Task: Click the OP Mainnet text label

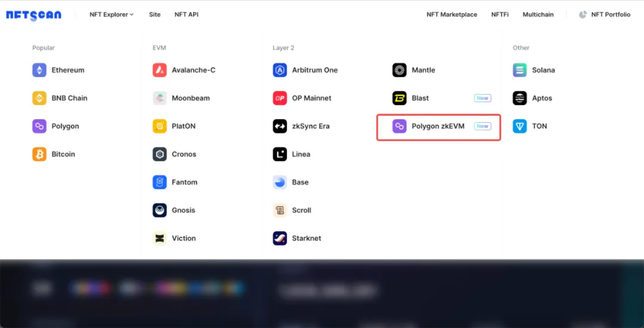Action: [x=312, y=98]
